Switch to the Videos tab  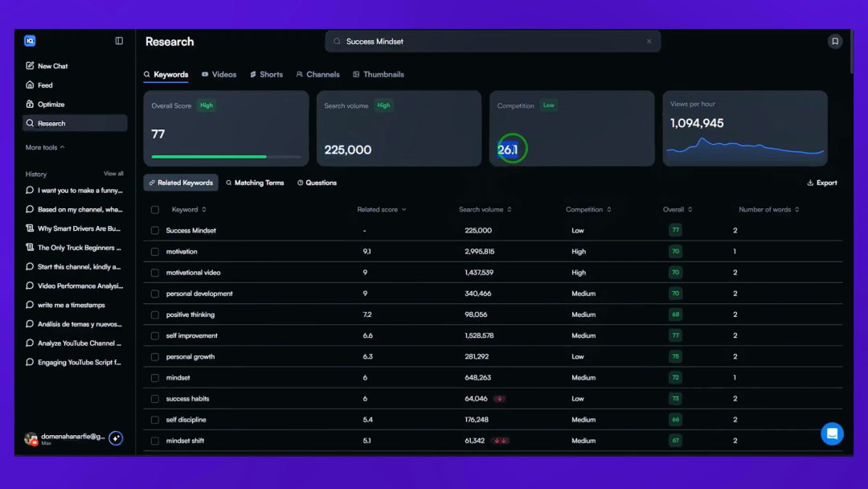point(219,74)
